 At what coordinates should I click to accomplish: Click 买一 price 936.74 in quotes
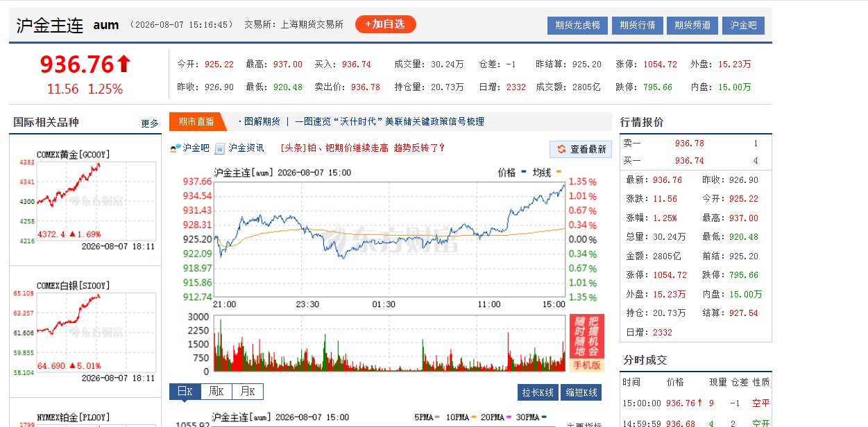689,161
